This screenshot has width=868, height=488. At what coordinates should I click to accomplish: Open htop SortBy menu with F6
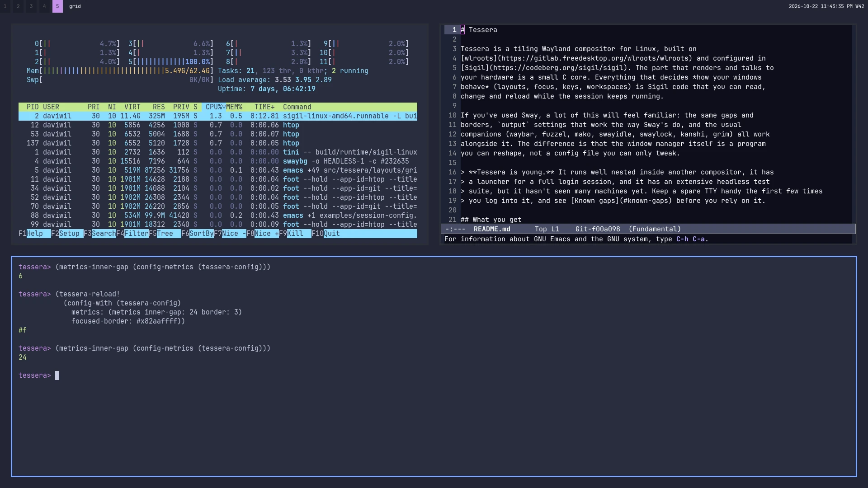198,234
